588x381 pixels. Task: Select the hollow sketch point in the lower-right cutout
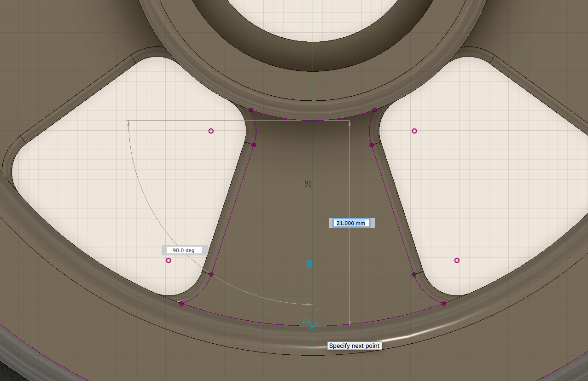457,260
